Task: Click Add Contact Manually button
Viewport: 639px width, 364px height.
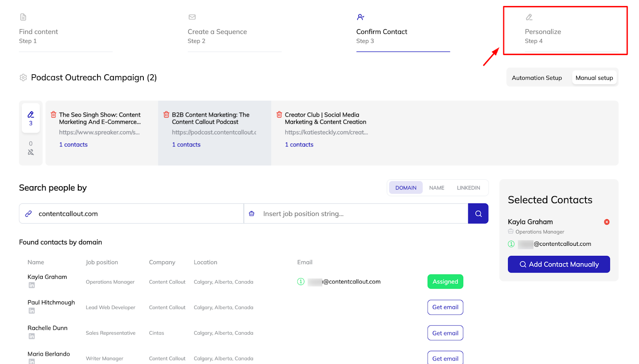Action: coord(559,264)
